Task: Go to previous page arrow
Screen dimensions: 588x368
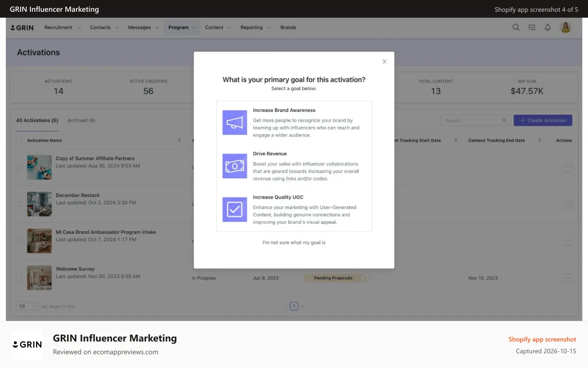Action: click(286, 306)
